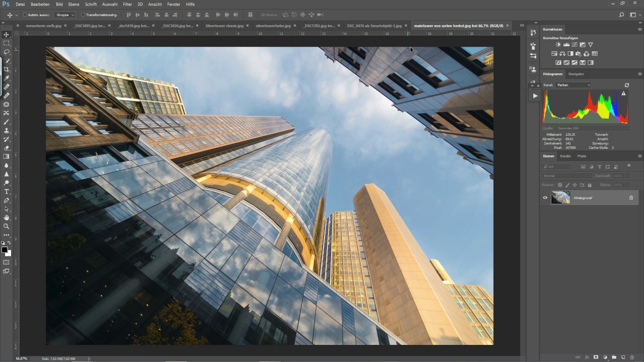Add a Levels adjustment (Tonwertkorrektur)

coord(566,45)
